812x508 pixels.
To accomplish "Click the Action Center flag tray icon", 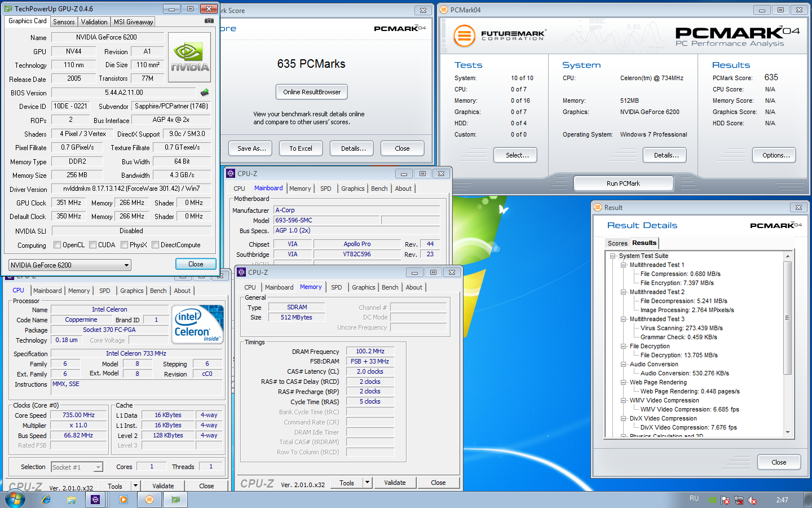I will click(725, 500).
